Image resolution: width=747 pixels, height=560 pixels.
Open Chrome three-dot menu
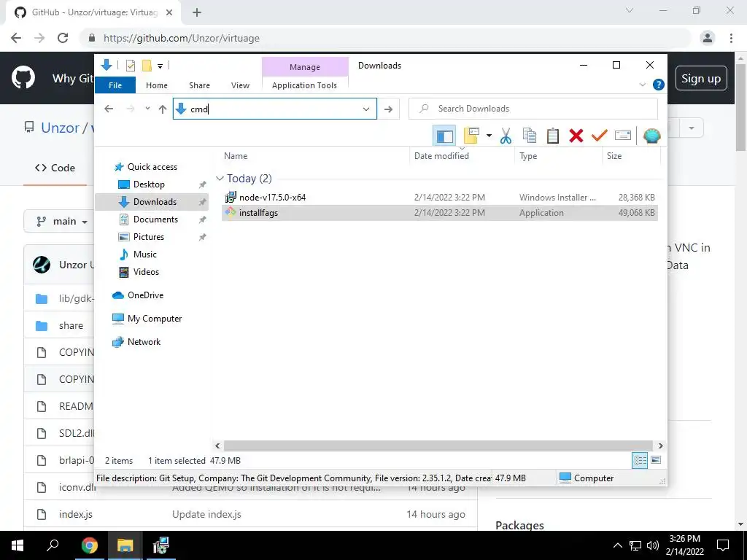click(731, 38)
